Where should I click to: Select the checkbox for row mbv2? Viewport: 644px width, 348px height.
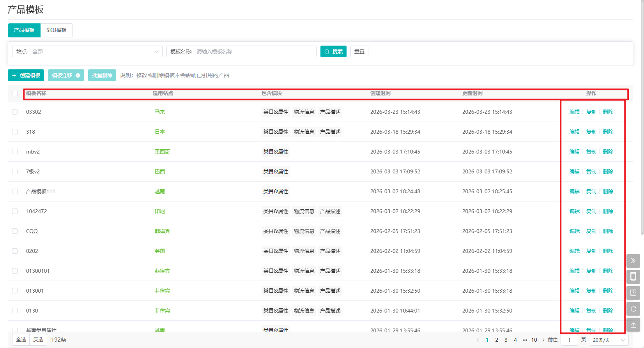pos(15,152)
